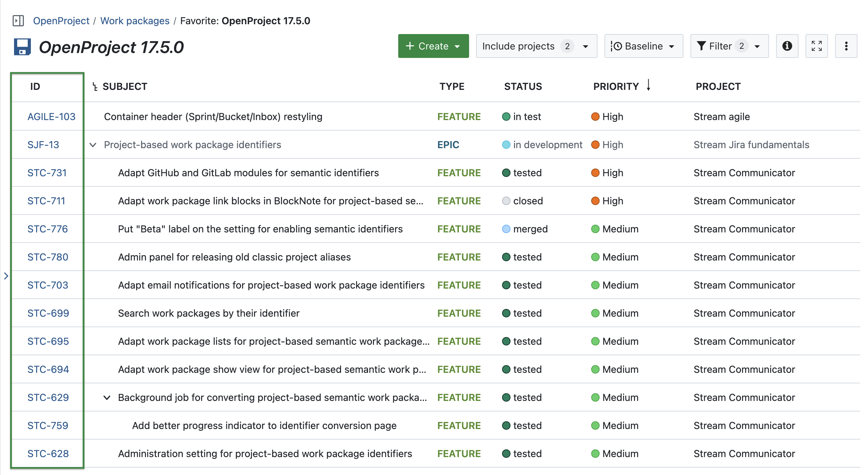Open work package STC-699
The width and height of the screenshot is (868, 475).
click(48, 313)
